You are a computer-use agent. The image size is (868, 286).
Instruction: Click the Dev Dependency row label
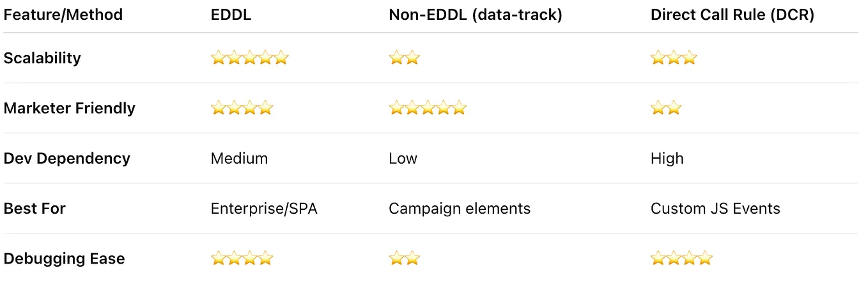67,158
